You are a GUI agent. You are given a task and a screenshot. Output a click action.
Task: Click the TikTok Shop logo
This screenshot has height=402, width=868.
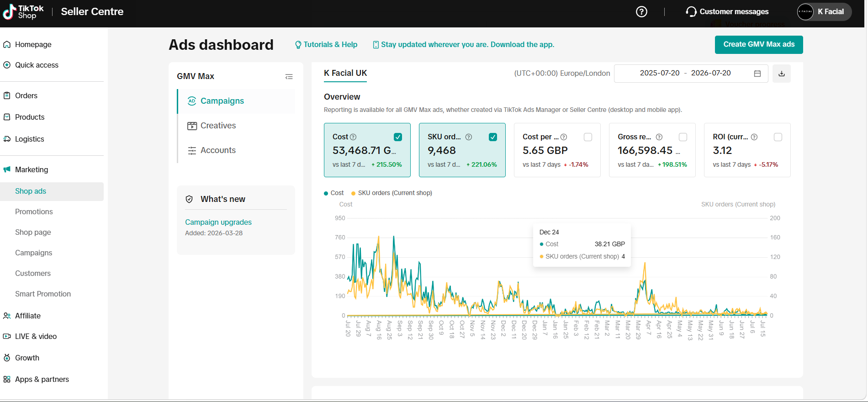coord(23,12)
